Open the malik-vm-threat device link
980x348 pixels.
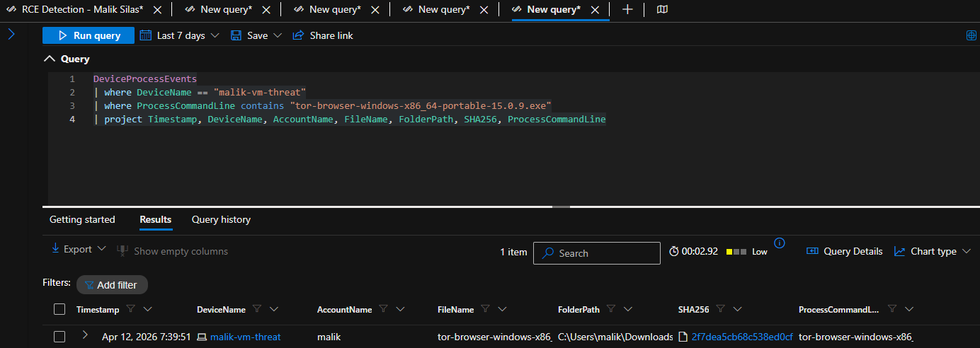pyautogui.click(x=245, y=337)
